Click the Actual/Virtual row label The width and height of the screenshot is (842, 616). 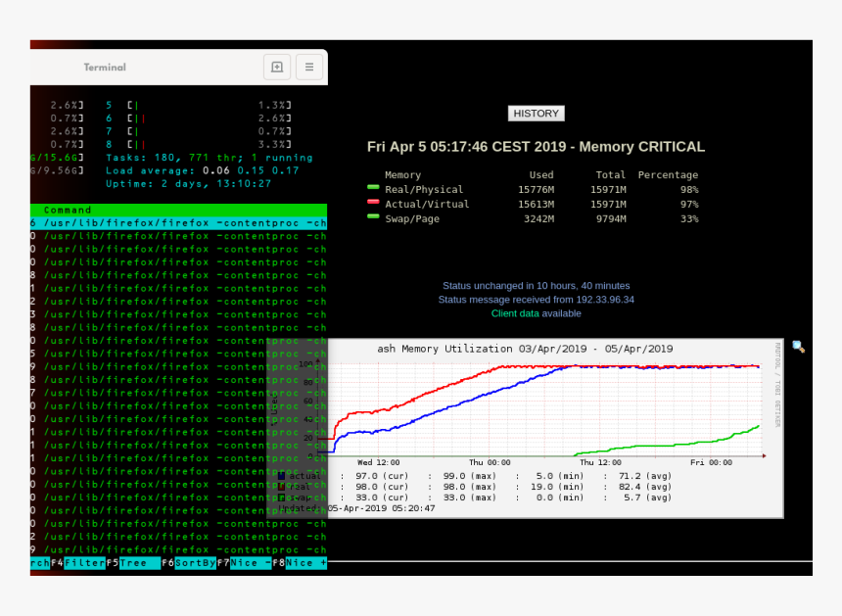(427, 204)
